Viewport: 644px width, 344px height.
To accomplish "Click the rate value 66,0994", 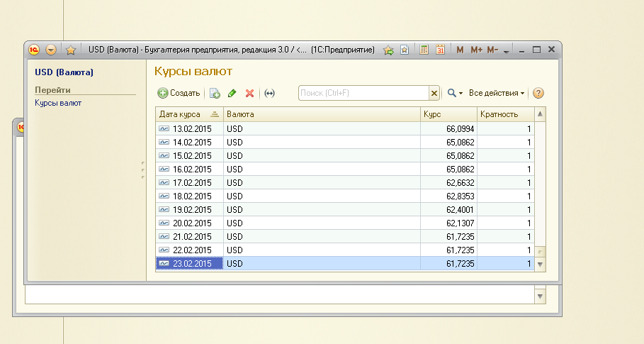I will click(460, 128).
